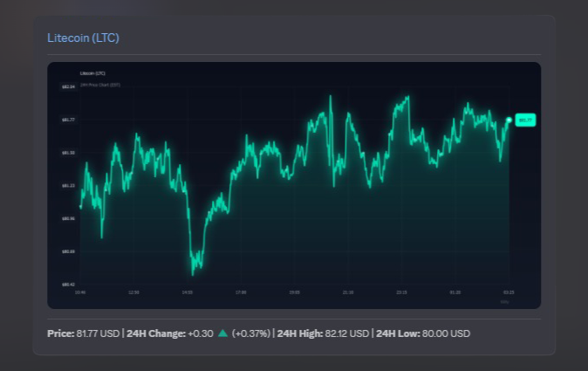Click the '$80.96' price axis label
The height and width of the screenshot is (371, 588).
coord(68,218)
